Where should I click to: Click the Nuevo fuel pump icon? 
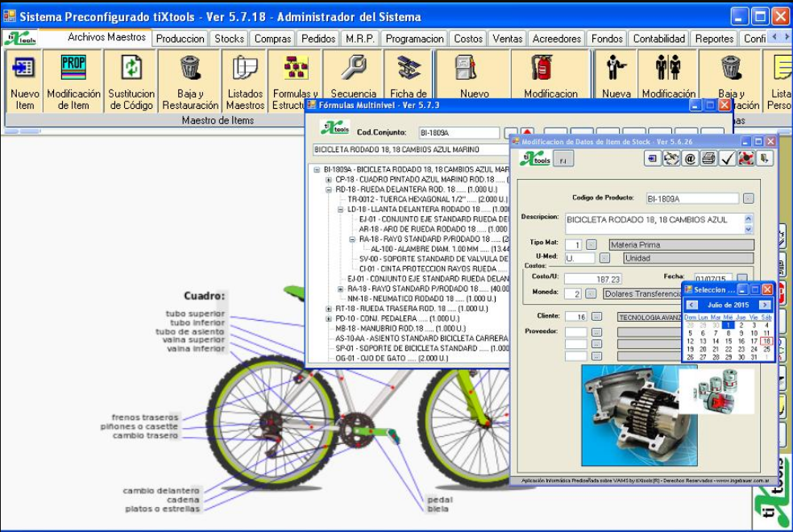466,67
